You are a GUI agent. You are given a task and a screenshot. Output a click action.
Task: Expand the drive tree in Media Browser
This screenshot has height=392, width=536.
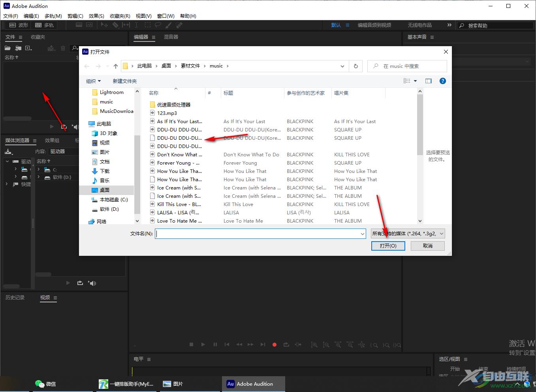[7, 161]
